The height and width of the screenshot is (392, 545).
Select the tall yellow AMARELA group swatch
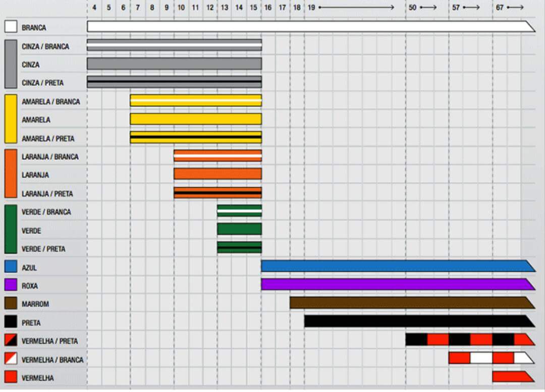pos(11,119)
